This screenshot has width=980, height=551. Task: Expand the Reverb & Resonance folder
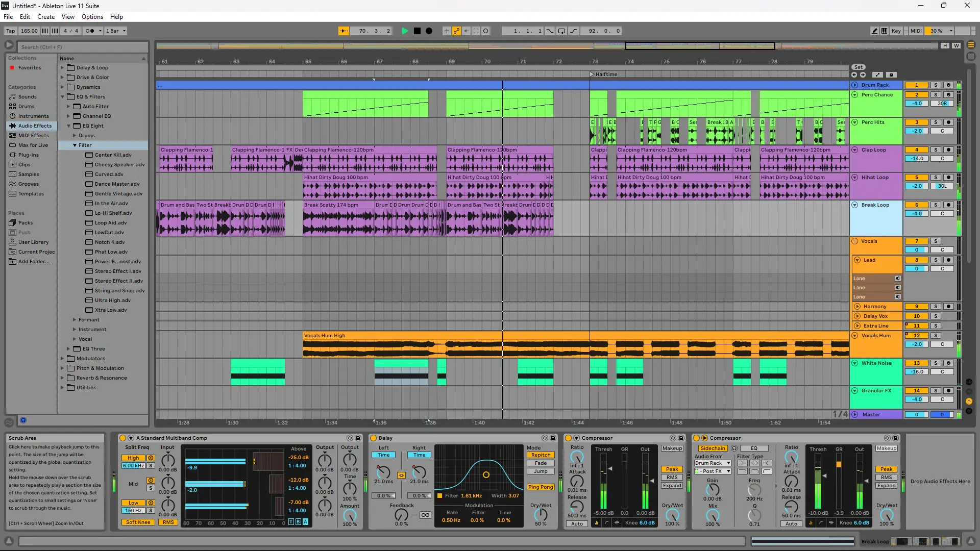pos(62,378)
